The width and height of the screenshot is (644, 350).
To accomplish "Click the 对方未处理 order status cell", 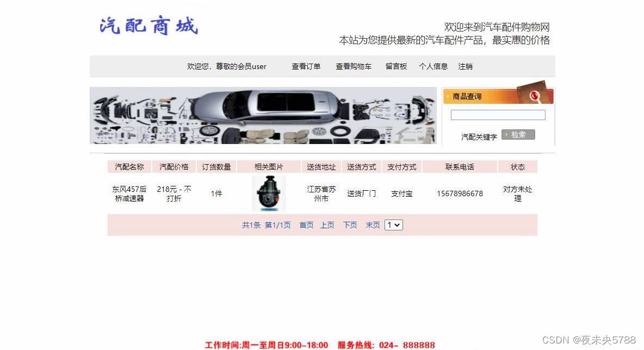I will [517, 193].
